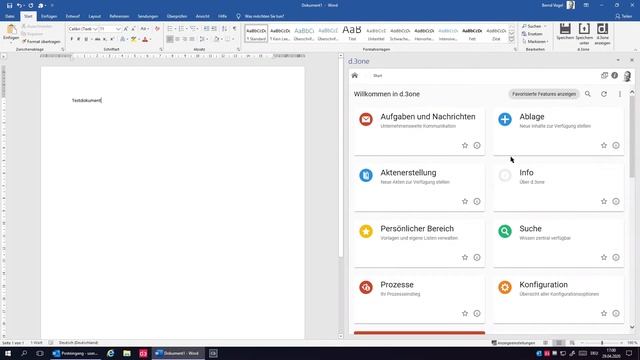This screenshot has width=640, height=360.
Task: Show info for Prozesse tile
Action: (x=477, y=313)
